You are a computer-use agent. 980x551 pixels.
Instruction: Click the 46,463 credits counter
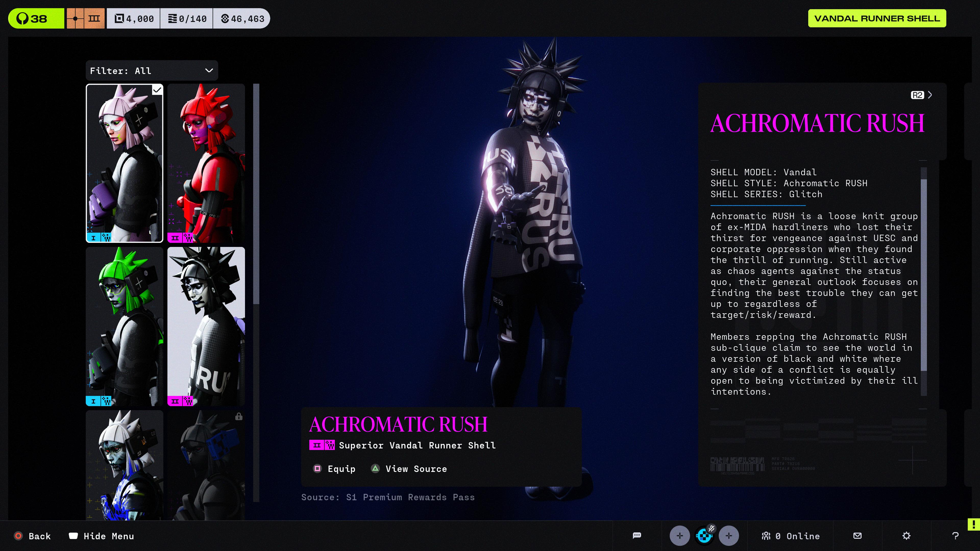pos(242,19)
